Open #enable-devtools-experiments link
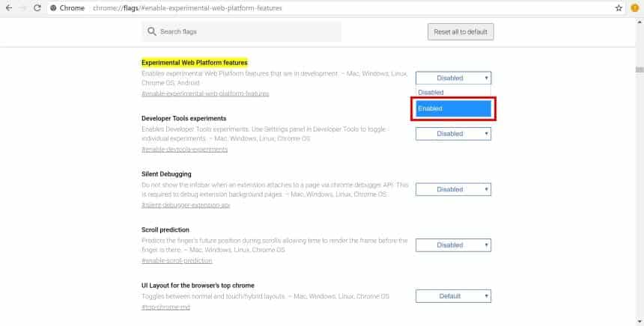The height and width of the screenshot is (326, 644). [x=184, y=150]
